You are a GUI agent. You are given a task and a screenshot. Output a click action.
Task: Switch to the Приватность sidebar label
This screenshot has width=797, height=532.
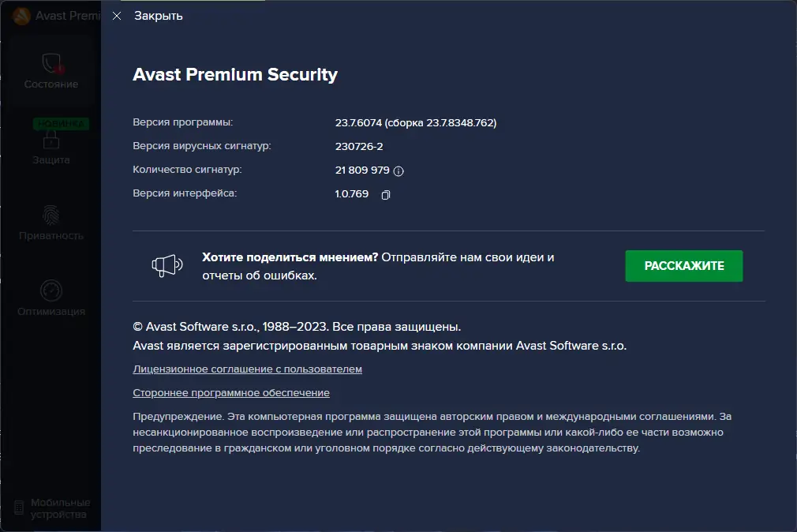(x=51, y=236)
